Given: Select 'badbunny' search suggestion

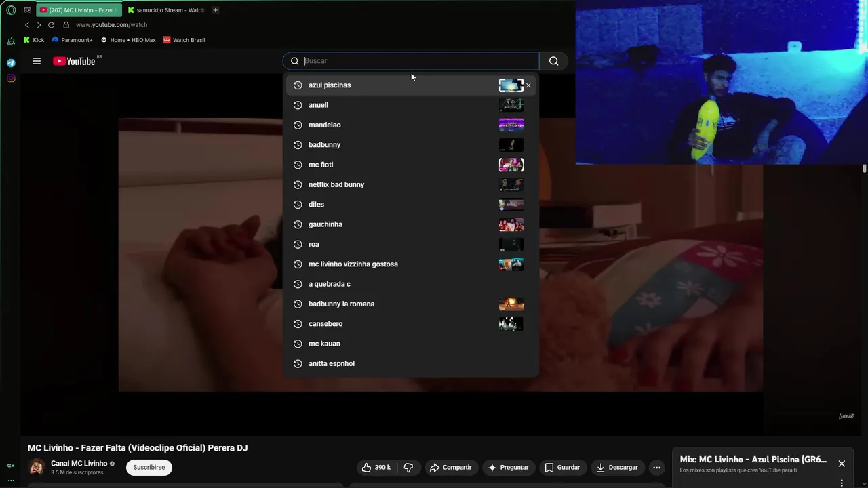Looking at the screenshot, I should click(410, 145).
